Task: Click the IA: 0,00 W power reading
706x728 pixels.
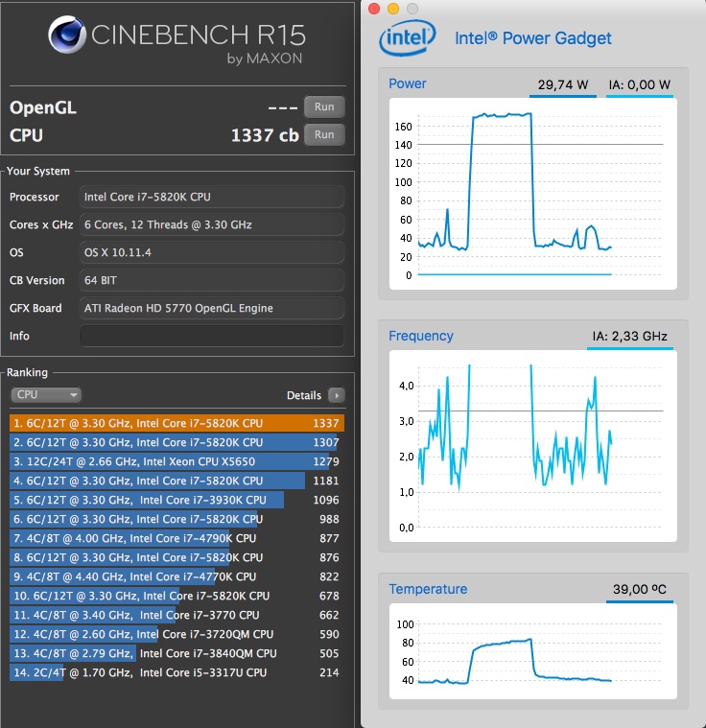Action: 640,84
